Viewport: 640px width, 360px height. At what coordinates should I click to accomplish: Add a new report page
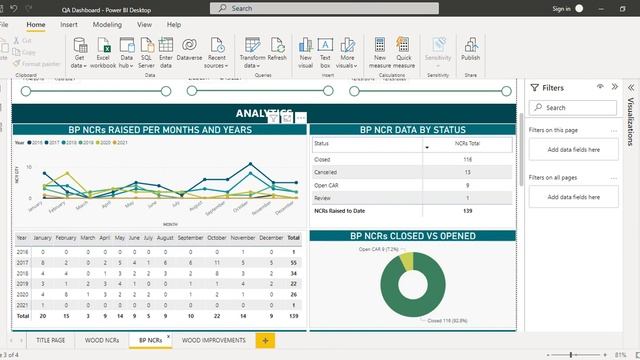pyautogui.click(x=265, y=340)
